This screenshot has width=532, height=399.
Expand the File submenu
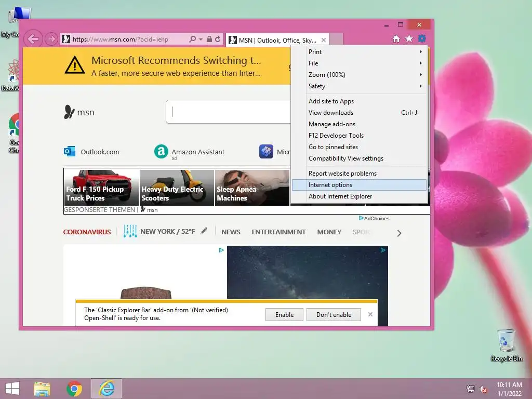point(360,63)
